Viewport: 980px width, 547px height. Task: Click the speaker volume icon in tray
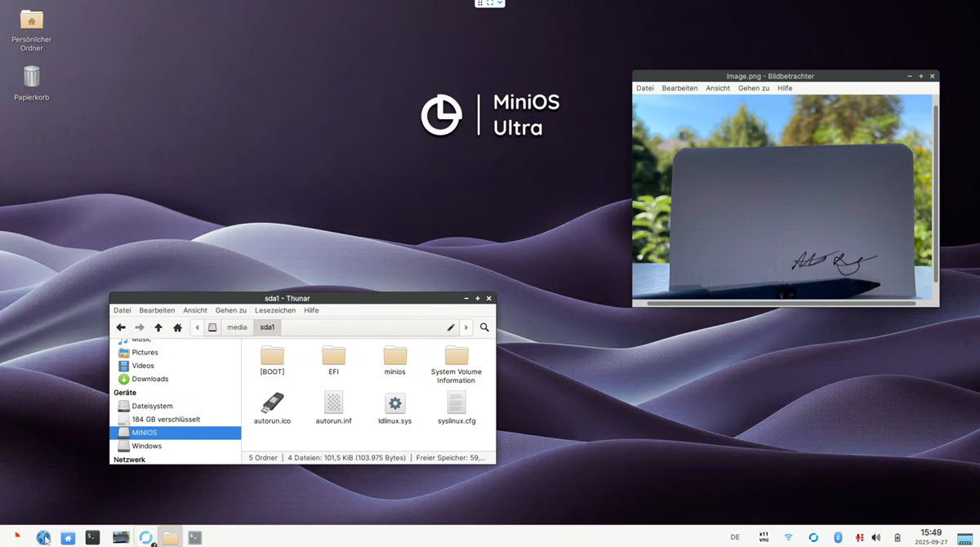pos(875,537)
